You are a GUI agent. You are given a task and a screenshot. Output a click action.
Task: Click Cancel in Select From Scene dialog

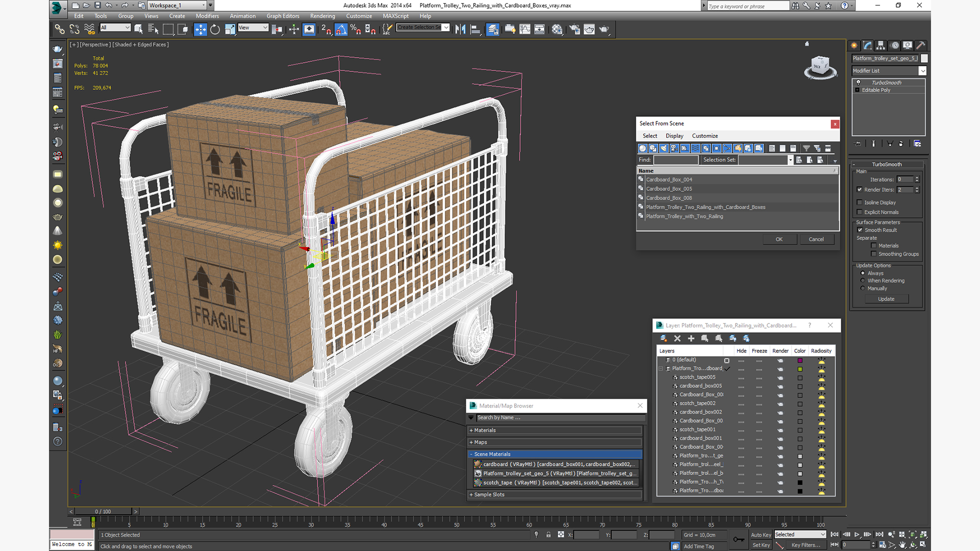816,239
